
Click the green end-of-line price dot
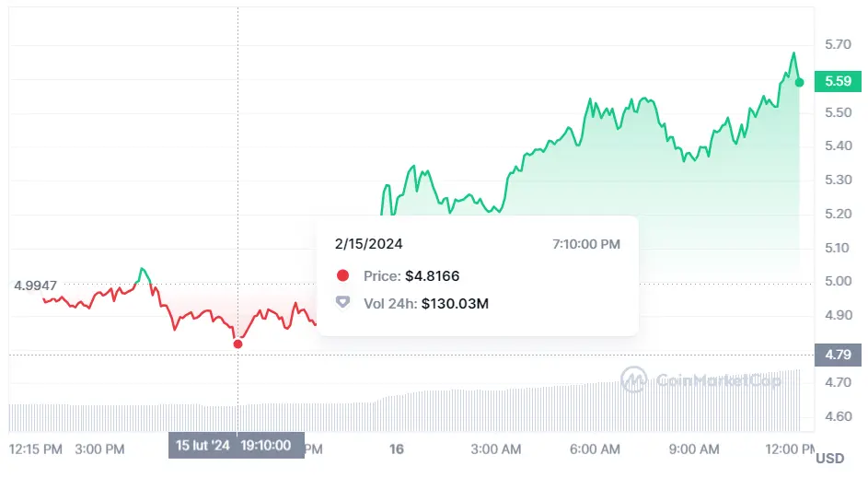[799, 83]
